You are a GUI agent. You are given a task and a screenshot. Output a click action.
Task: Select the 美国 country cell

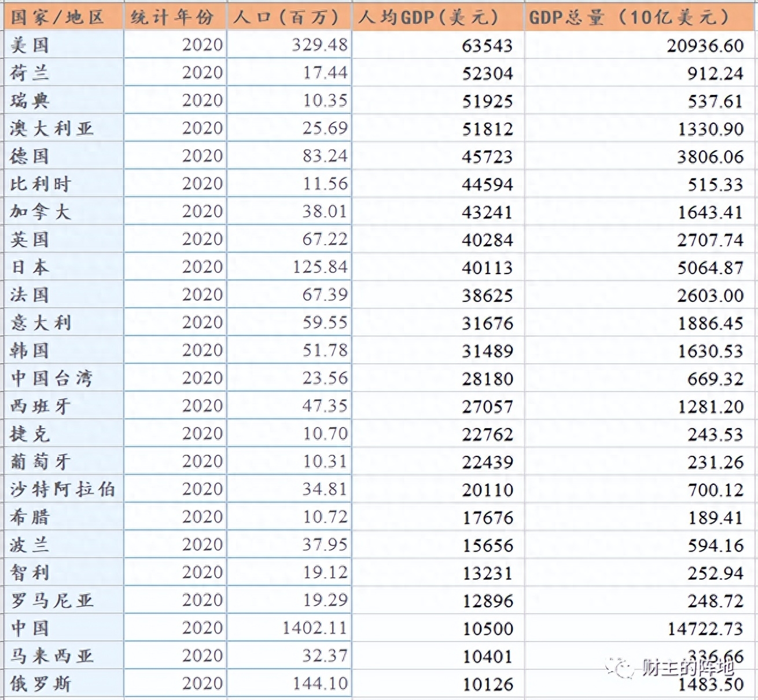pos(30,45)
